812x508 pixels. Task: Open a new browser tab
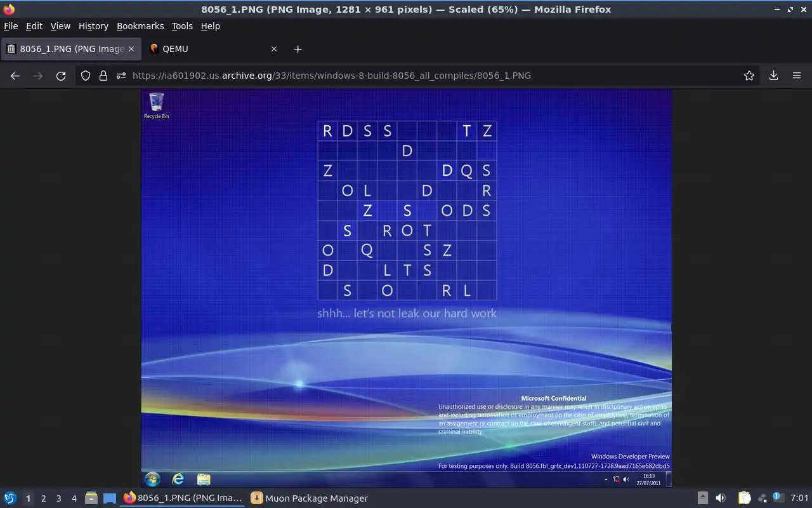298,49
